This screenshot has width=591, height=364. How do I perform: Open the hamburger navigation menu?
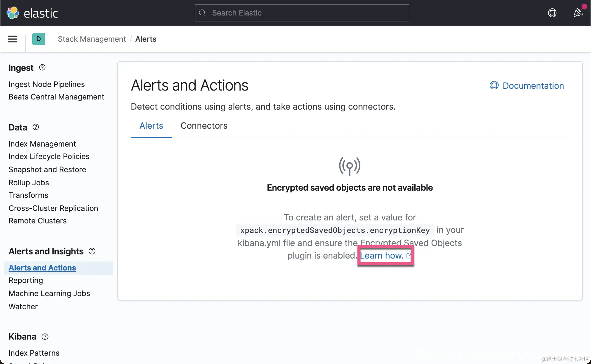tap(13, 39)
